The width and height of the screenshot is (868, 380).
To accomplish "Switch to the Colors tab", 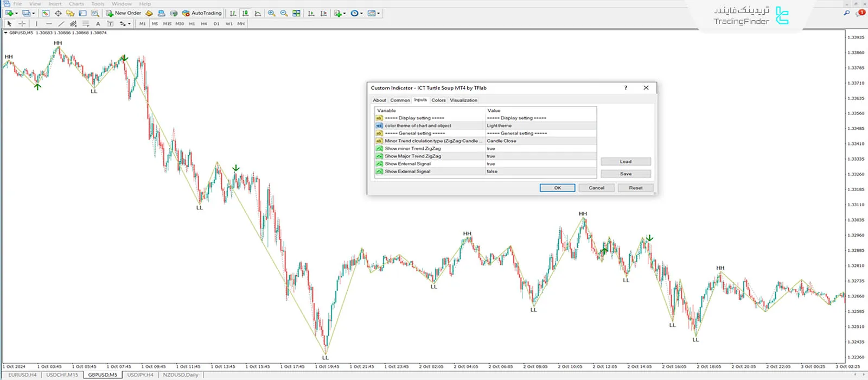I will [438, 100].
